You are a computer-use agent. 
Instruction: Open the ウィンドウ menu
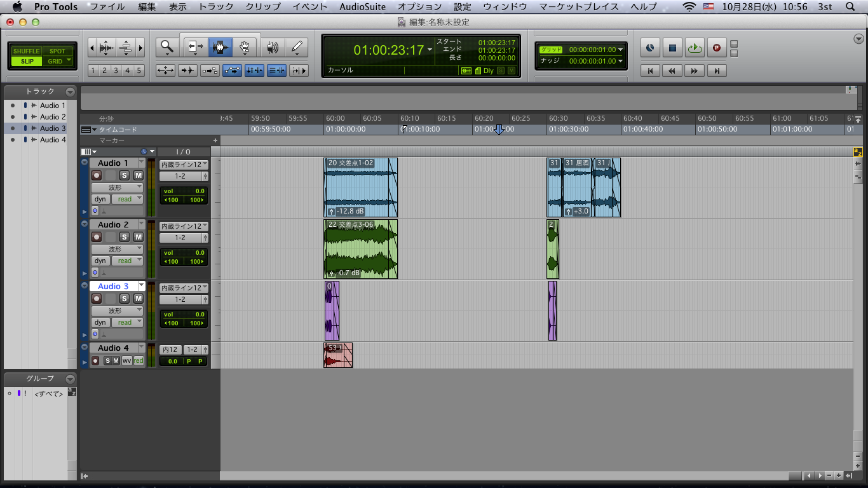(505, 7)
